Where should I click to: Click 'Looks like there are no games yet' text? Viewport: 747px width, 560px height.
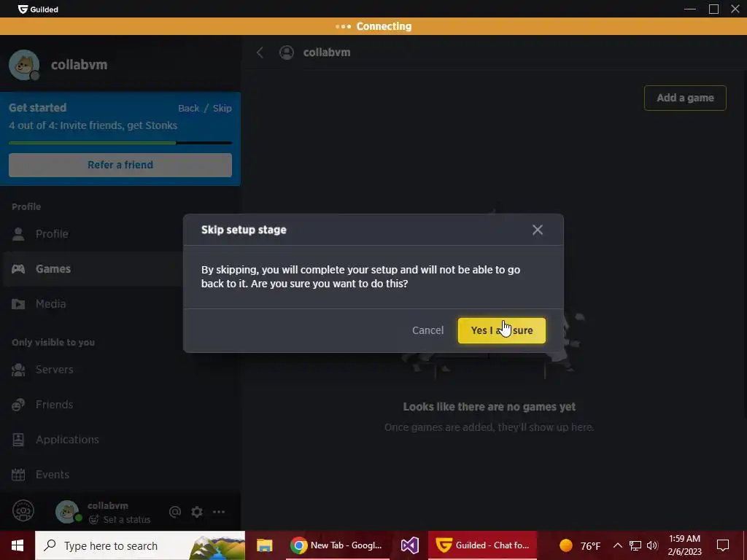tap(489, 407)
